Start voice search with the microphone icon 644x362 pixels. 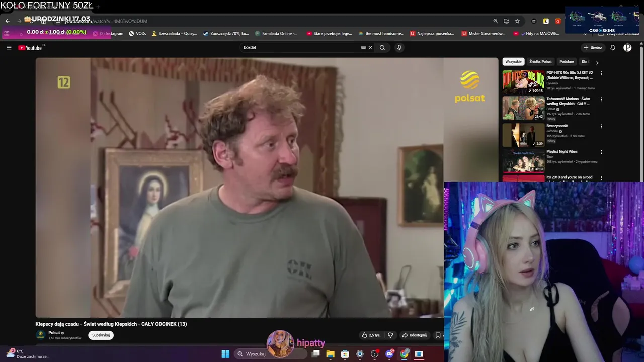(x=399, y=48)
